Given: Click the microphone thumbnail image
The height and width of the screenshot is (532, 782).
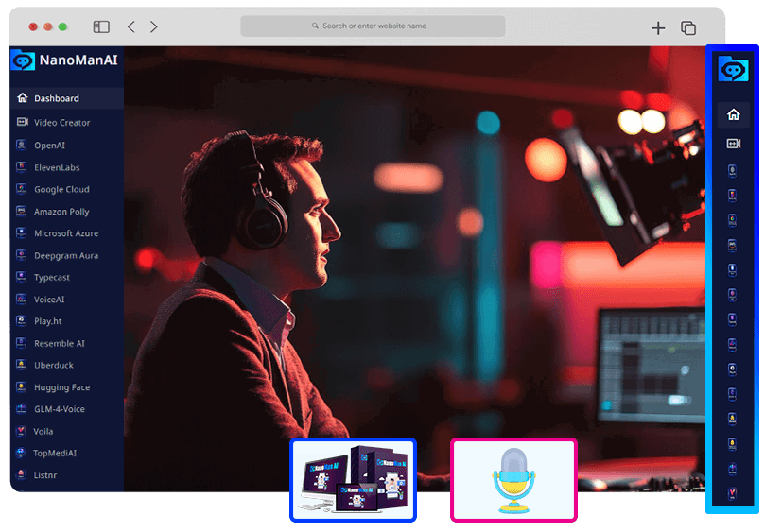Looking at the screenshot, I should 513,480.
